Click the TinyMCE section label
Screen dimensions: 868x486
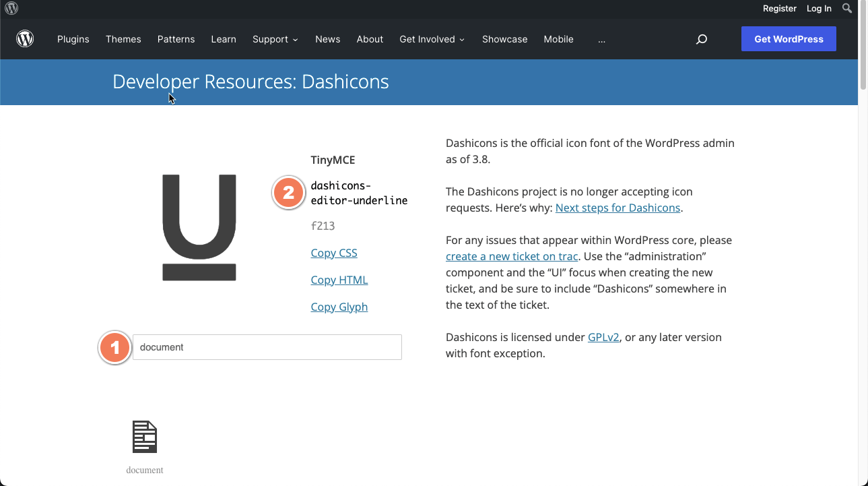pos(333,160)
